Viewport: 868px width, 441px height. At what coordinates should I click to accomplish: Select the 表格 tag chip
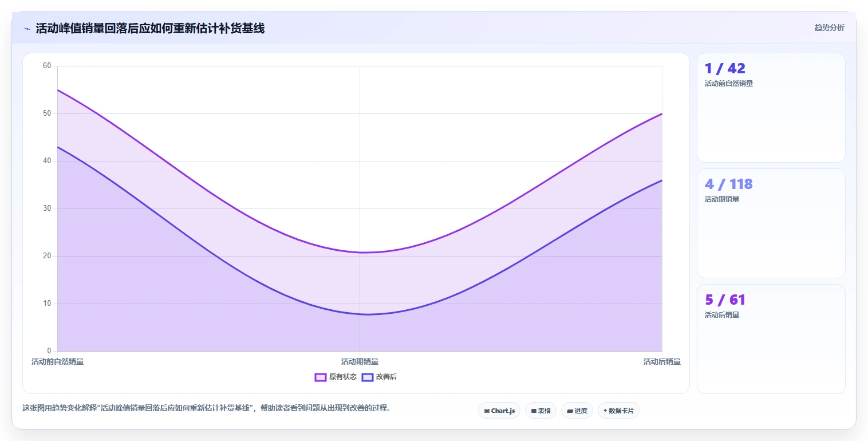pyautogui.click(x=540, y=411)
